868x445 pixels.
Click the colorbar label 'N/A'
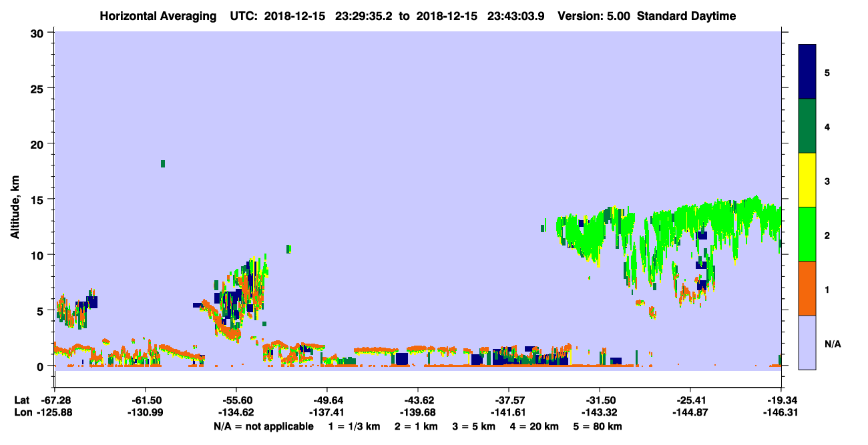833,344
